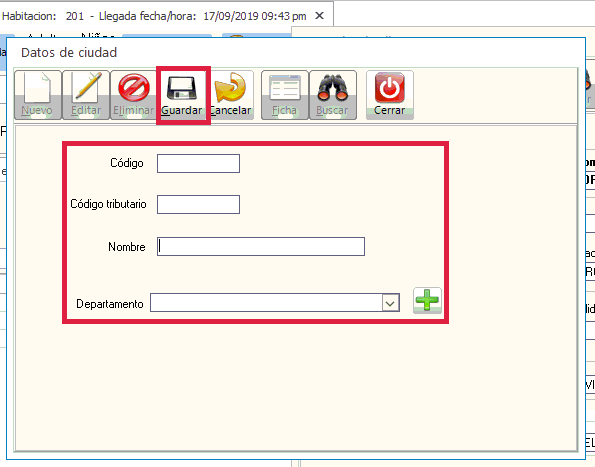Add a new Departamento with green plus
The height and width of the screenshot is (467, 595).
pos(427,300)
